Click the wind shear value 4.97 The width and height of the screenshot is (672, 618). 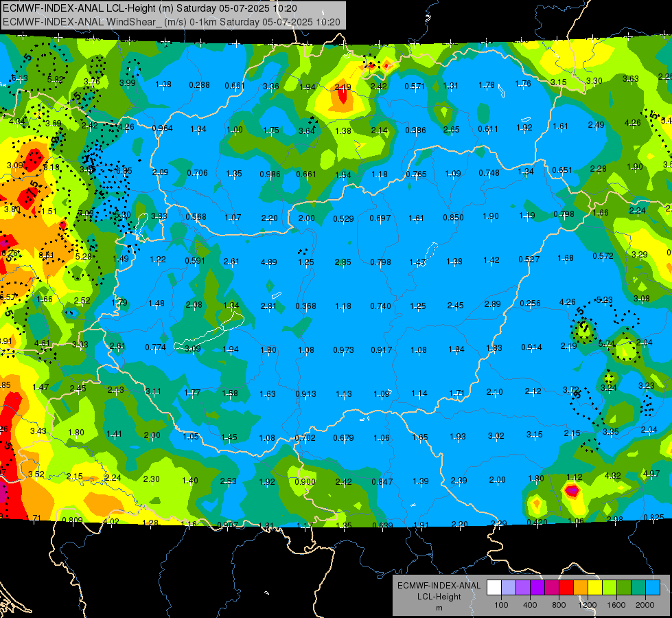pyautogui.click(x=651, y=474)
